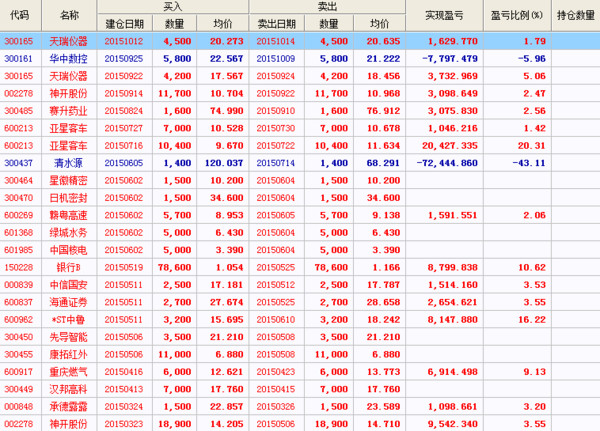Click sell date 20150423
Viewport: 600px width, 431px height.
(x=276, y=372)
